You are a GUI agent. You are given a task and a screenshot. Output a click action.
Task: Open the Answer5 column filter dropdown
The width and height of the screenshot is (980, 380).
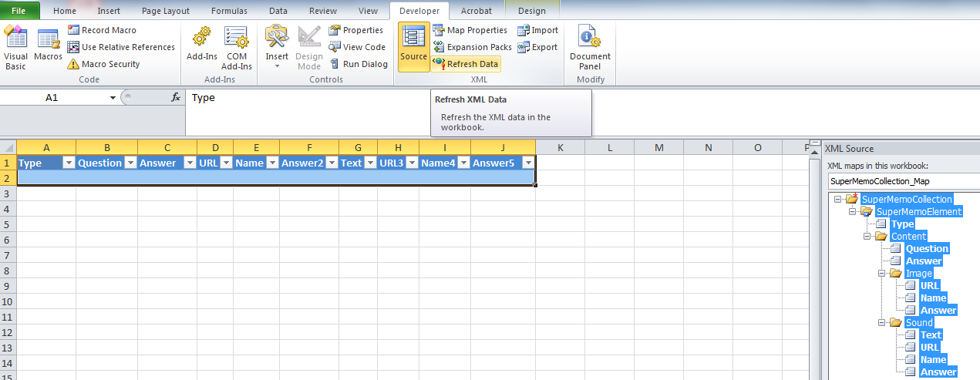(527, 163)
